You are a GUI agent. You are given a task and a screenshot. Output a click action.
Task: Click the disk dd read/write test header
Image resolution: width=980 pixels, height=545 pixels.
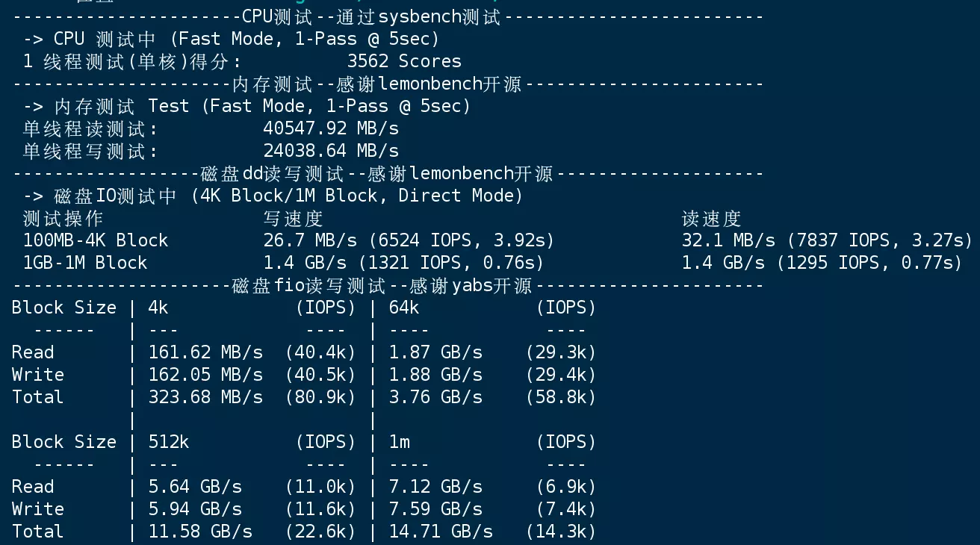(377, 174)
